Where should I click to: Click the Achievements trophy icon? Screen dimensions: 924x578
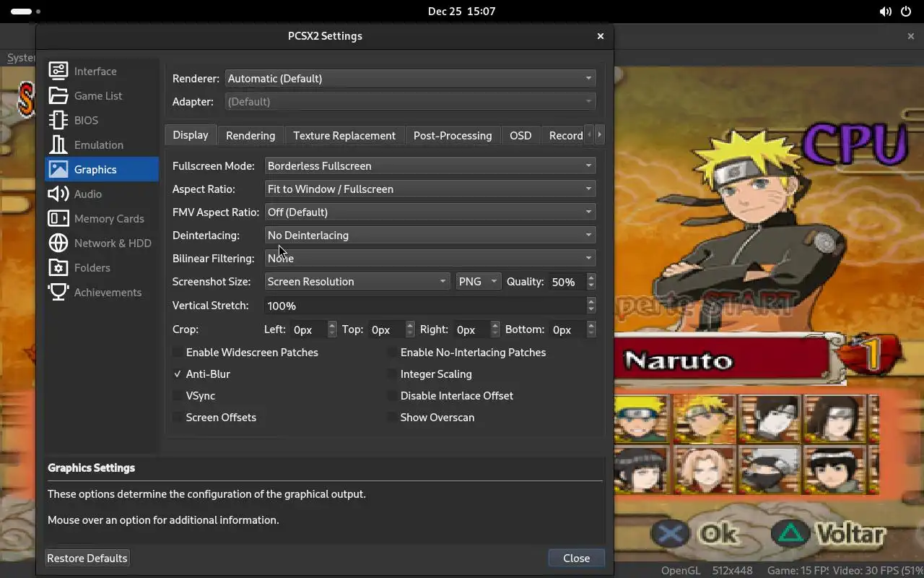coord(58,292)
